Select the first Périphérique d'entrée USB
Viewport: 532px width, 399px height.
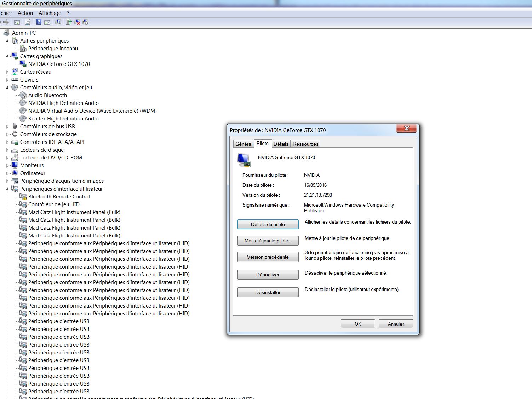(x=59, y=321)
